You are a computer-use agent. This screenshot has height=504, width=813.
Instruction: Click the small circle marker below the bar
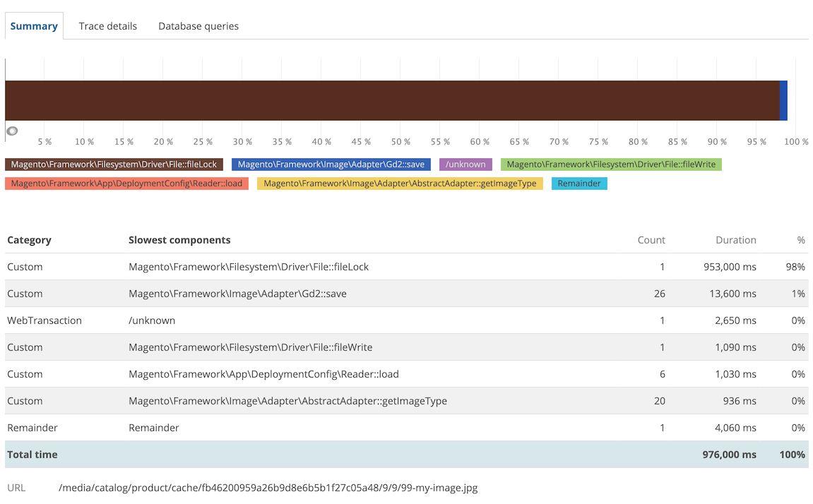pyautogui.click(x=12, y=131)
